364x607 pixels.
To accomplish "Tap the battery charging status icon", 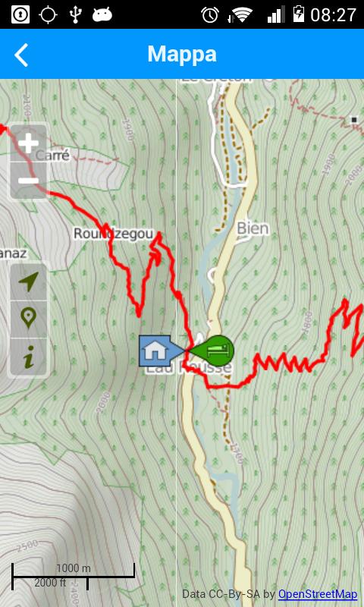I will (299, 14).
